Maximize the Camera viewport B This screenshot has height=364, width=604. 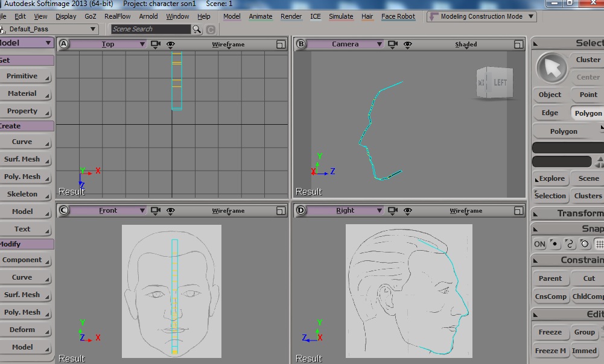518,45
